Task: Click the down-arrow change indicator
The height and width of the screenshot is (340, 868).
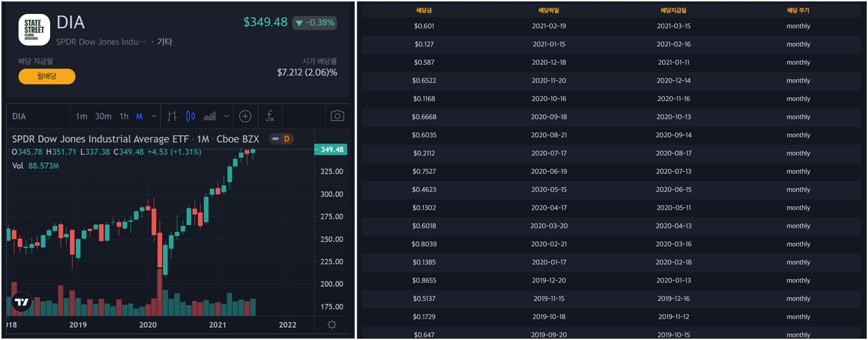Action: [x=300, y=23]
